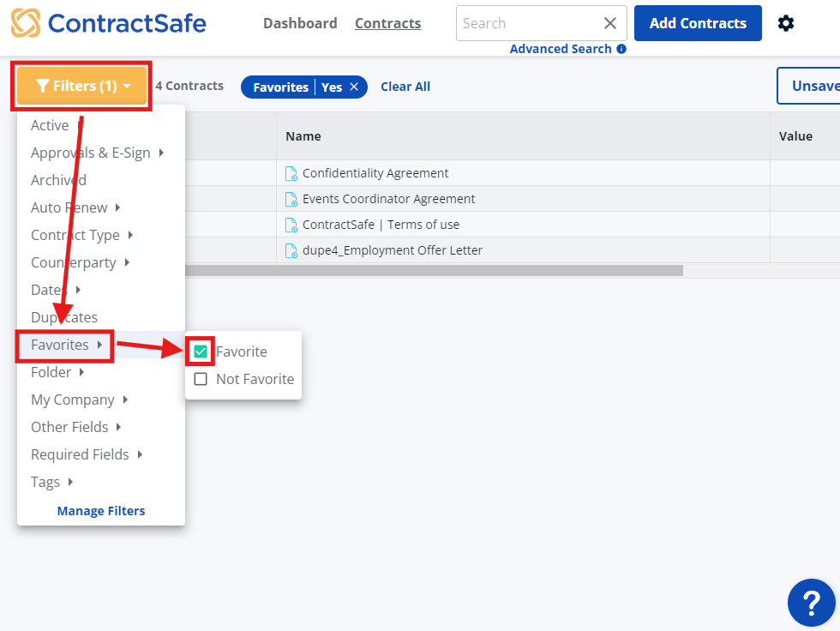The width and height of the screenshot is (840, 631).
Task: Expand the Contract Type filter submenu
Action: (x=81, y=235)
